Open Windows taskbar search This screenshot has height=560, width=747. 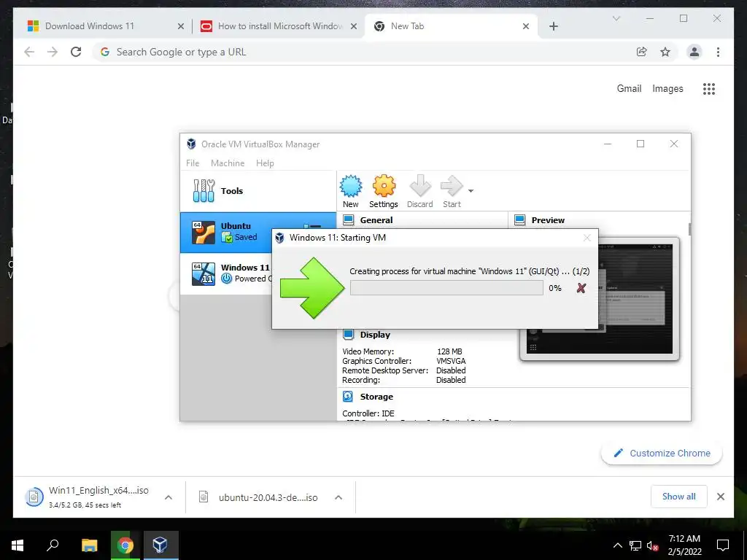tap(53, 545)
